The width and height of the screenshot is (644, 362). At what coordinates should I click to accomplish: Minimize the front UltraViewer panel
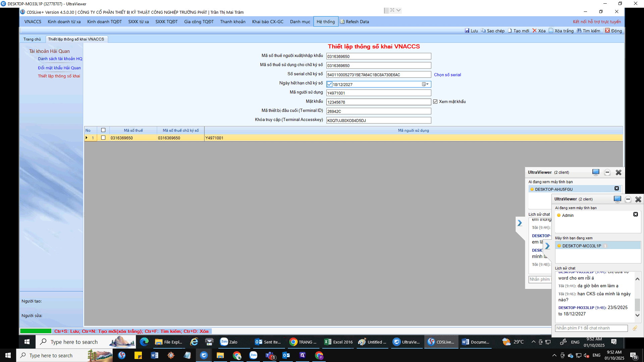628,199
